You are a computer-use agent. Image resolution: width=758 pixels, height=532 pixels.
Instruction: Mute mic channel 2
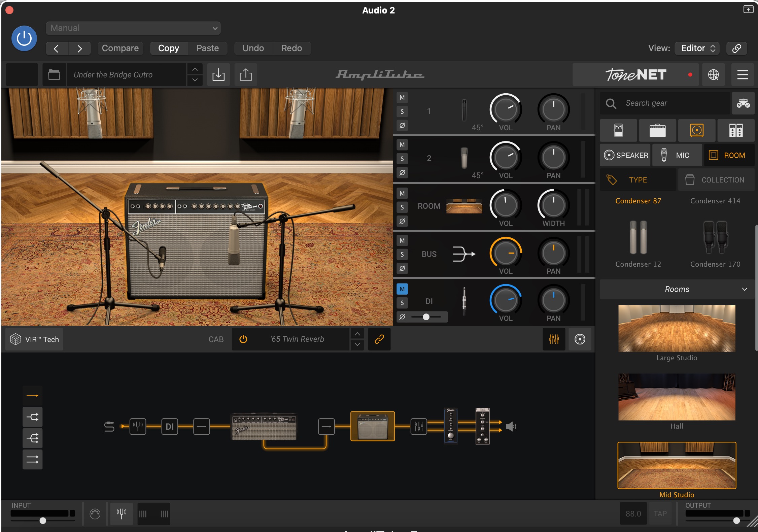pos(402,145)
